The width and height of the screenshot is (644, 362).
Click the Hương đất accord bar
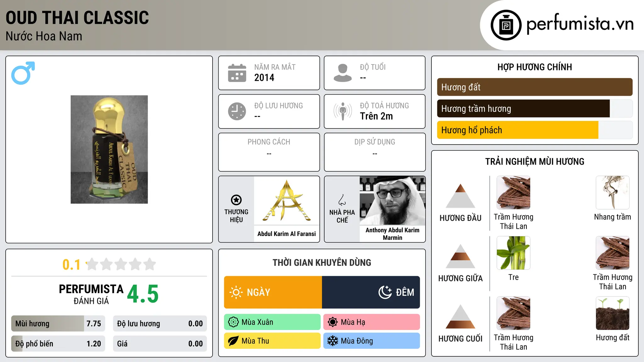tap(535, 87)
